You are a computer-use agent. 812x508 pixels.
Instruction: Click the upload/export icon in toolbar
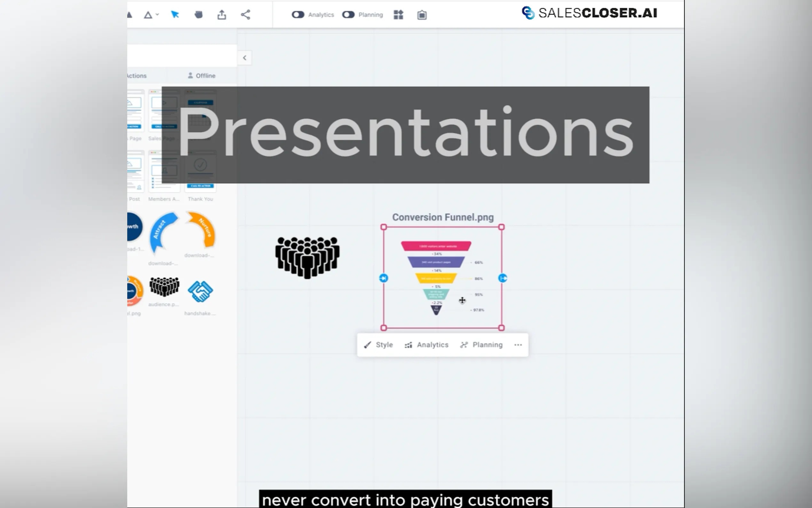point(222,14)
